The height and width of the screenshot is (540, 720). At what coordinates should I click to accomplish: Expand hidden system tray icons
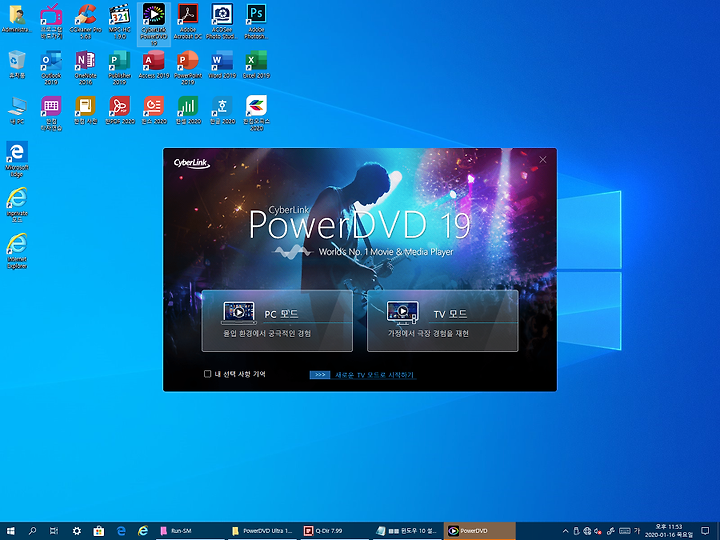pos(565,531)
